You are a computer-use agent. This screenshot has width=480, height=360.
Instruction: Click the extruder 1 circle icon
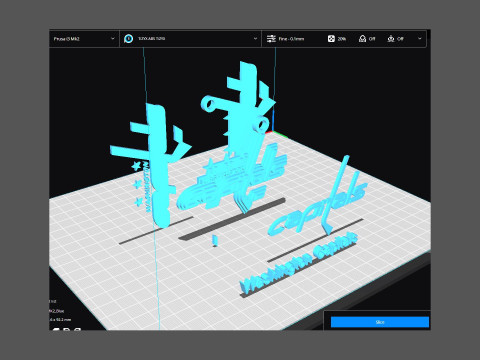[x=129, y=39]
